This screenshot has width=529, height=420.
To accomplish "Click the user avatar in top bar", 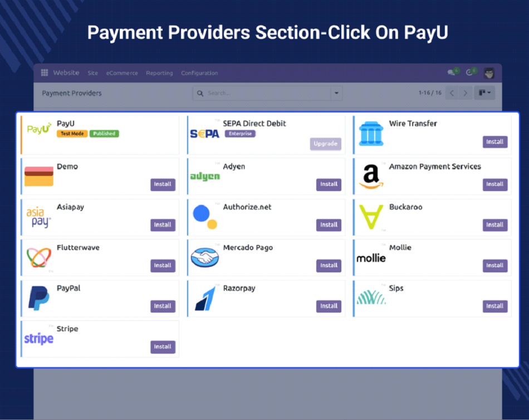I will (489, 73).
